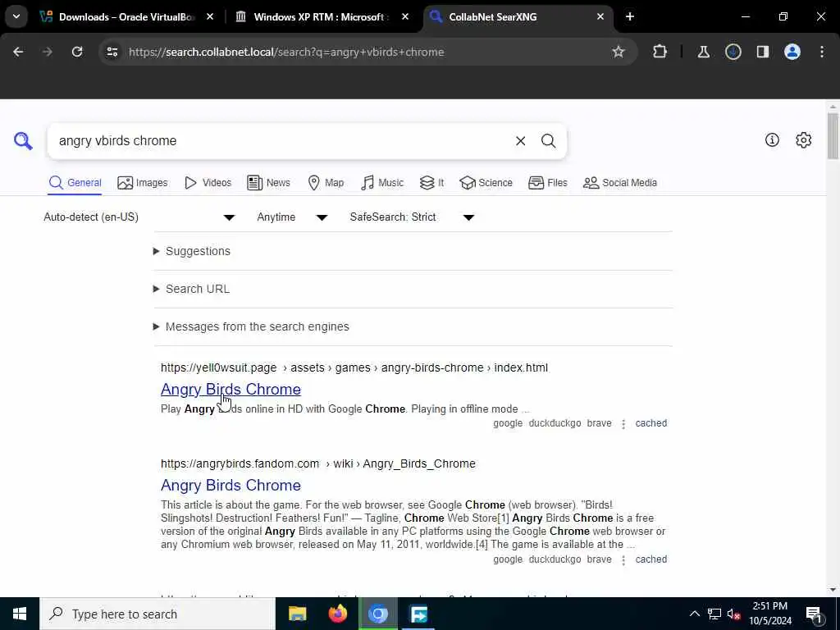Click the yell0wsuit.page result URL
The height and width of the screenshot is (630, 840).
(x=354, y=368)
